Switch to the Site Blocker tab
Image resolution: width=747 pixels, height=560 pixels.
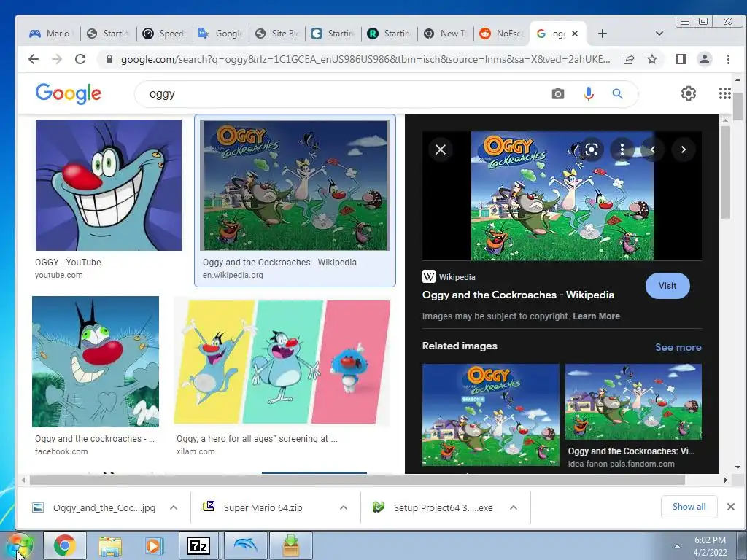tap(277, 34)
